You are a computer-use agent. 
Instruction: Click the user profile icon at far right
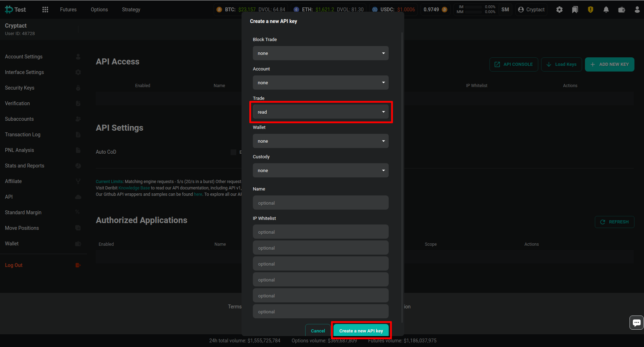coord(637,10)
